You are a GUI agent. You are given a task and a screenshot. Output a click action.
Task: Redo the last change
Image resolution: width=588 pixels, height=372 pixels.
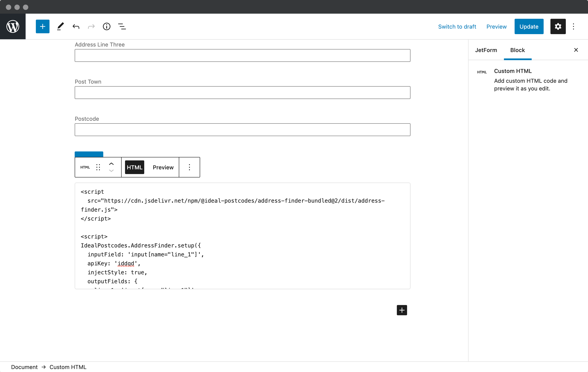coord(91,26)
